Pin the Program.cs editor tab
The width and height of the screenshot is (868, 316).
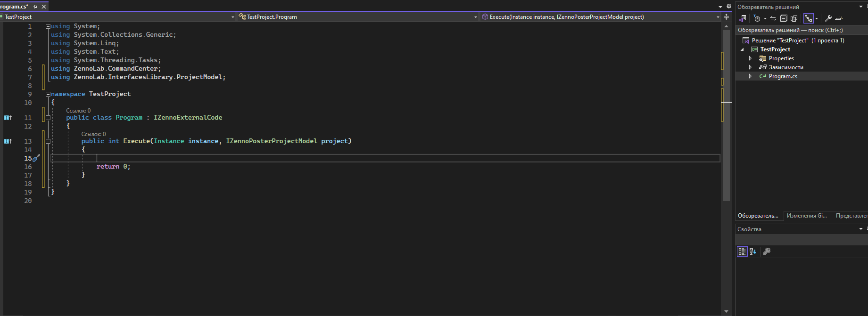[x=35, y=7]
